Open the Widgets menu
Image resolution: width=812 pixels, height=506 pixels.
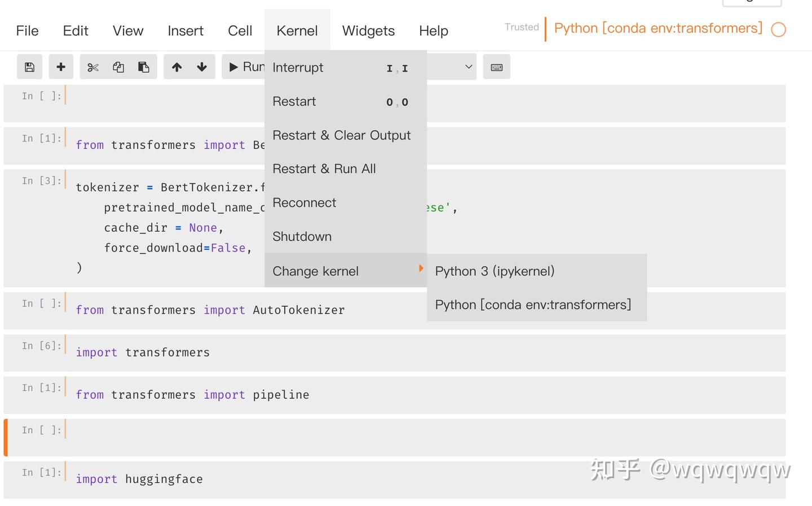click(368, 30)
